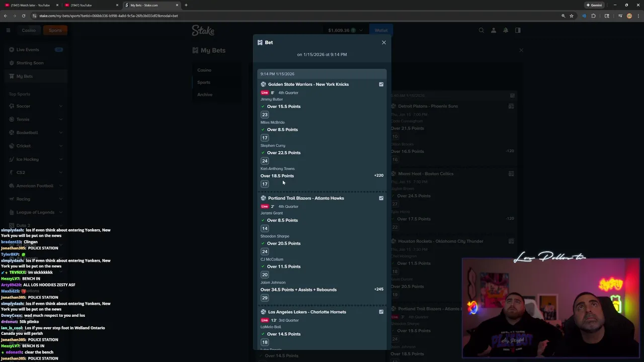644x362 pixels.
Task: Click the +220 odds value
Action: click(379, 175)
